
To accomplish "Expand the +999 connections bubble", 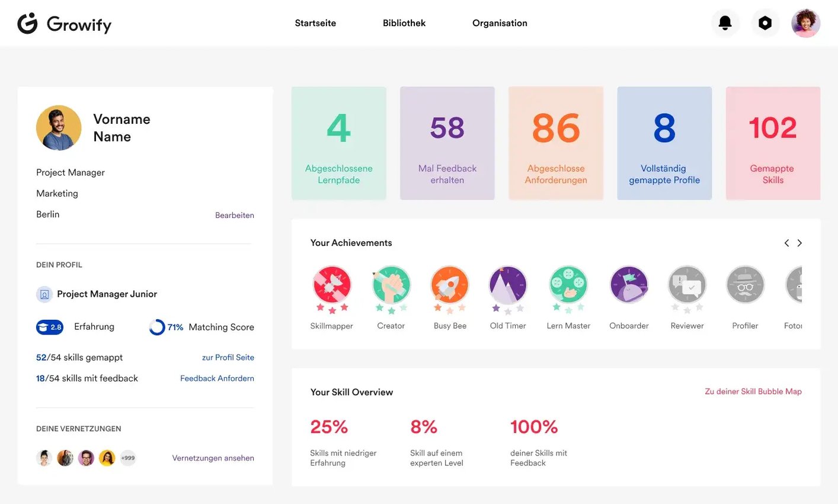I will [x=128, y=458].
